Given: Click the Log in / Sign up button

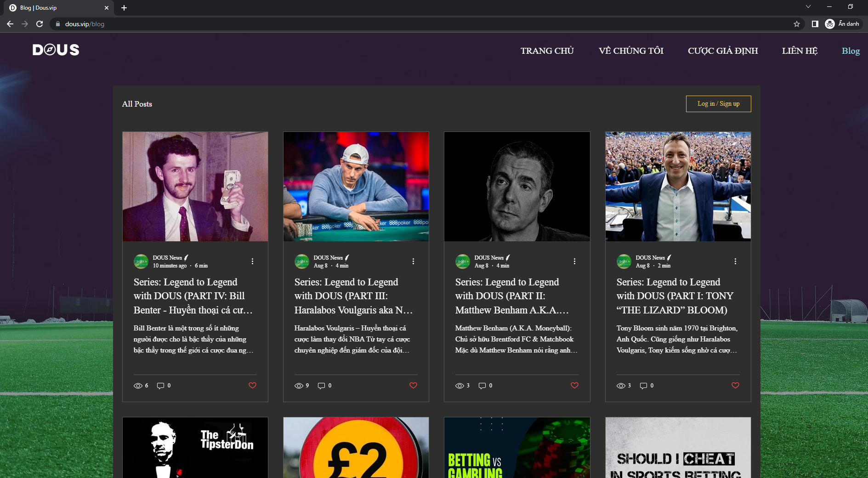Looking at the screenshot, I should [719, 104].
